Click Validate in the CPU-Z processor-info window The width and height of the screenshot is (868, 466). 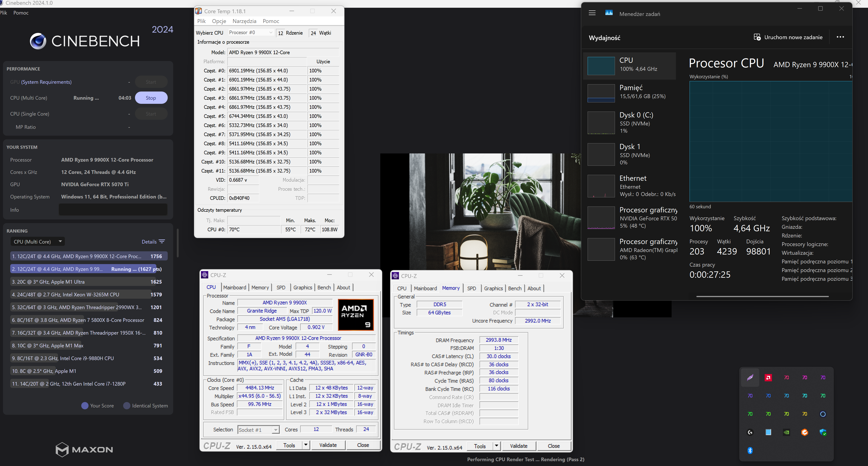pyautogui.click(x=328, y=445)
